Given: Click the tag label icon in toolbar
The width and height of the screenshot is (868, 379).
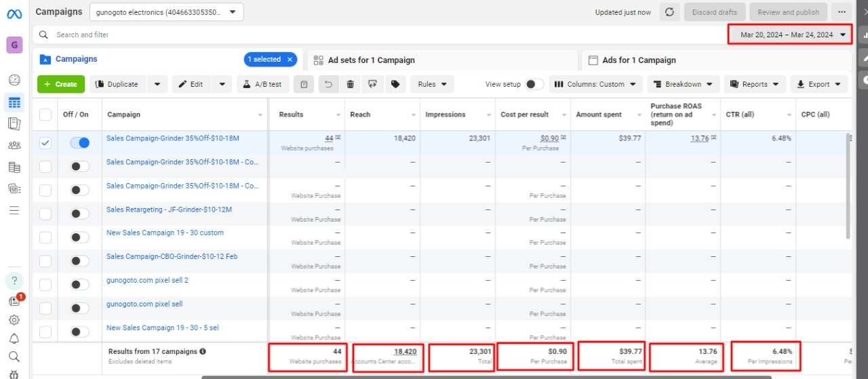Looking at the screenshot, I should [x=395, y=84].
